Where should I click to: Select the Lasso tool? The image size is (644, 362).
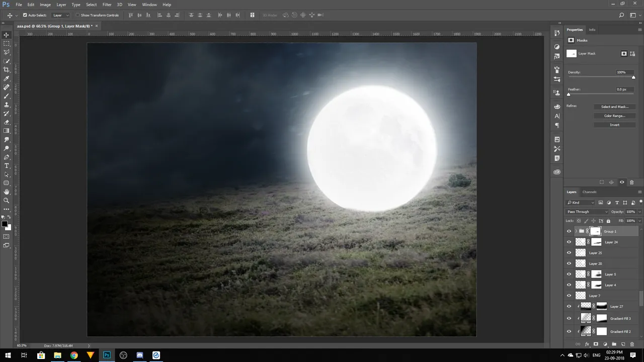click(7, 52)
